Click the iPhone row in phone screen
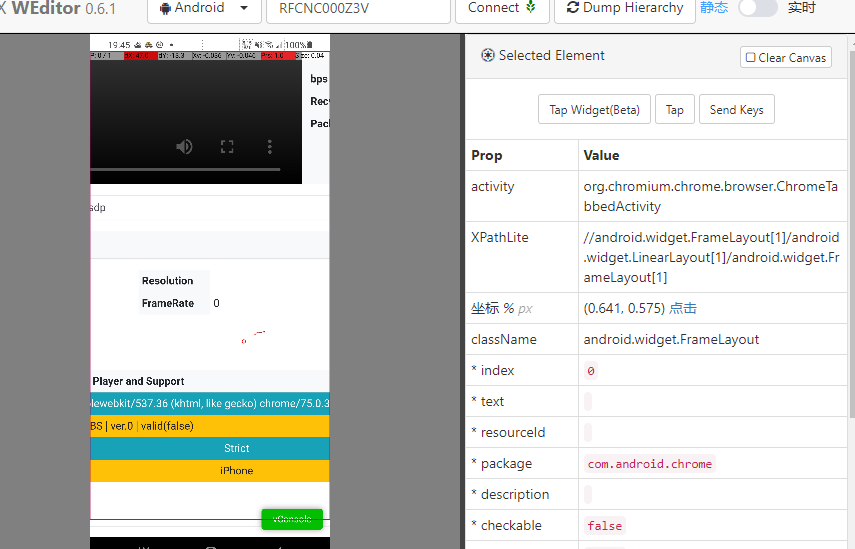Screen dimensions: 855x549 pos(210,470)
